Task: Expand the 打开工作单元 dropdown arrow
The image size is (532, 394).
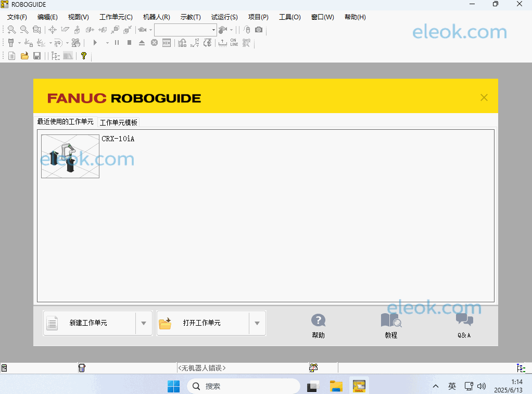Action: [x=257, y=323]
